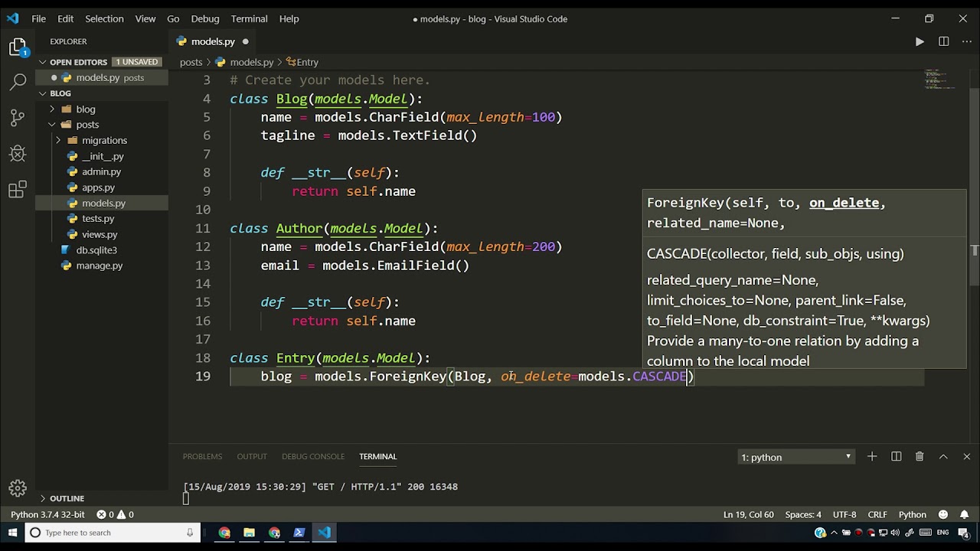This screenshot has width=980, height=551.
Task: Close the terminal panel
Action: coord(966,457)
